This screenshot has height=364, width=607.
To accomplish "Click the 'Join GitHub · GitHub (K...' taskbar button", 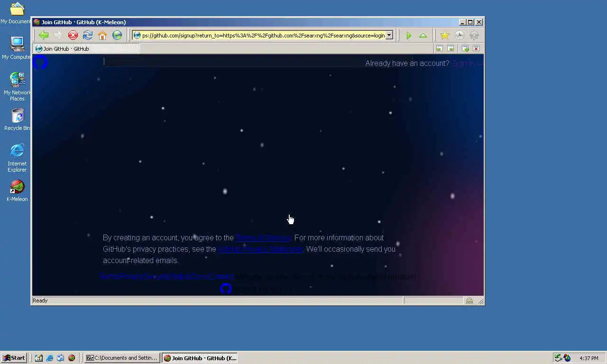I will tap(200, 358).
